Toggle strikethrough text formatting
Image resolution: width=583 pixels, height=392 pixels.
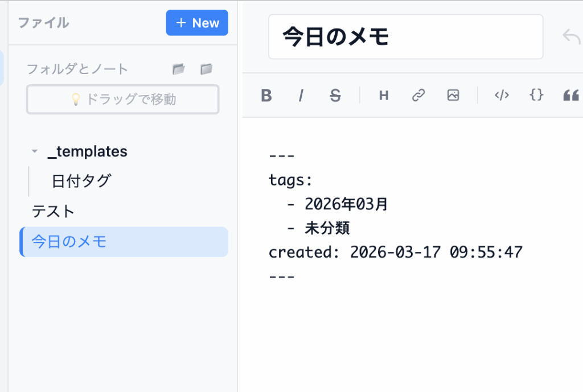(x=335, y=96)
